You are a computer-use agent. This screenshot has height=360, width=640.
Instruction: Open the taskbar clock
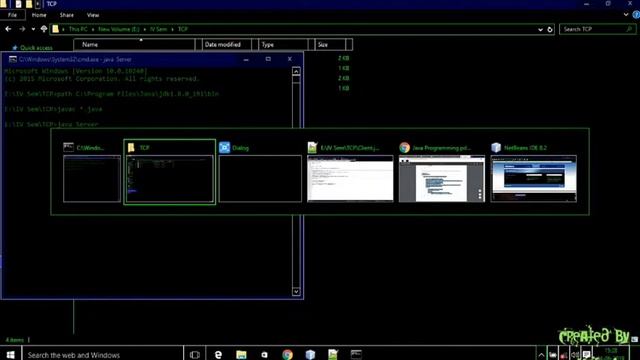[x=611, y=354]
